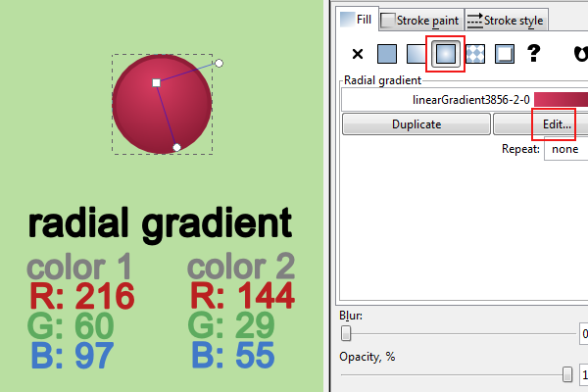The width and height of the screenshot is (588, 392).
Task: Choose the Swatch fill icon
Action: point(505,54)
